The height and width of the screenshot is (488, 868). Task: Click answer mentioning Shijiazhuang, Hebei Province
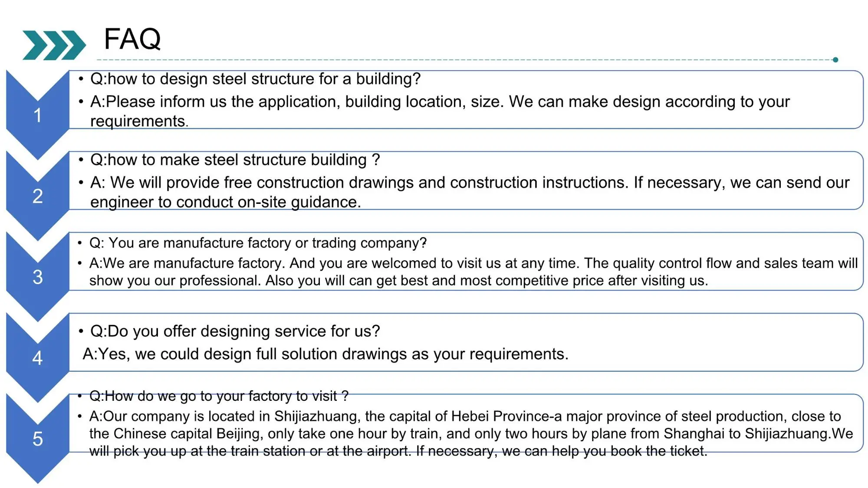point(464,416)
